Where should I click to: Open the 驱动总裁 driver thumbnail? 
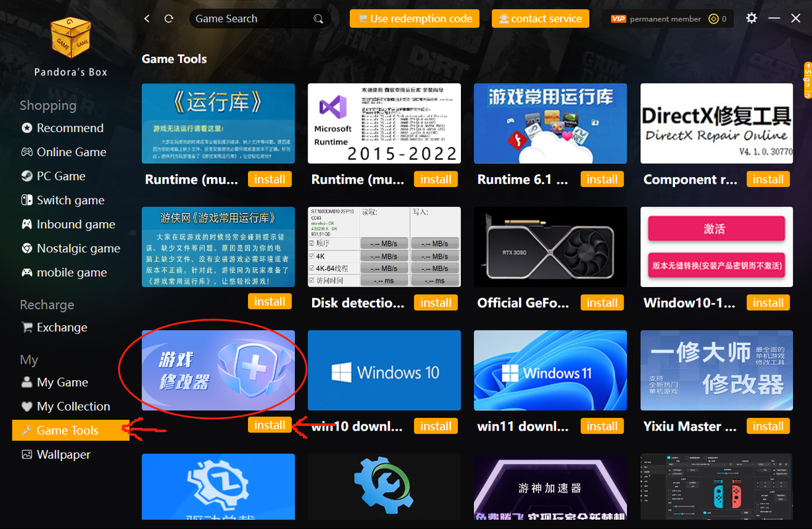218,487
